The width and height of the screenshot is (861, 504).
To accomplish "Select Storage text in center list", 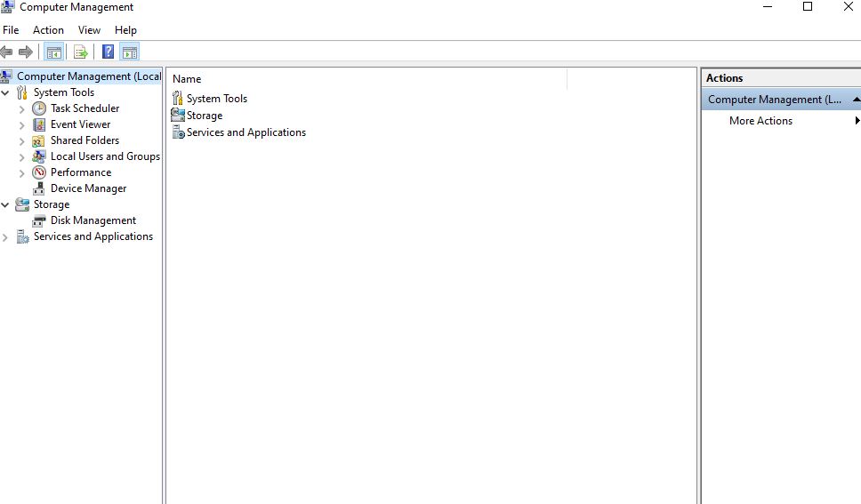I will click(205, 116).
